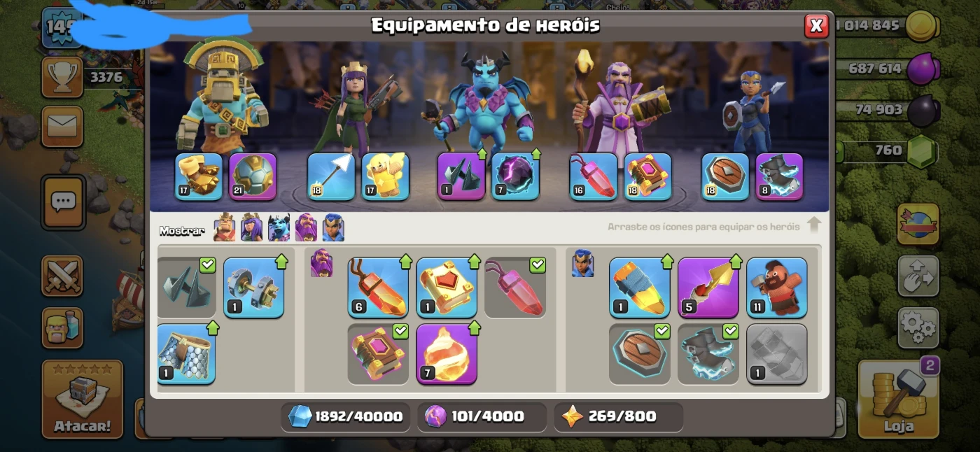Select Barbarian King's level 21 Spiky Ball slot
The image size is (980, 452).
point(253,176)
